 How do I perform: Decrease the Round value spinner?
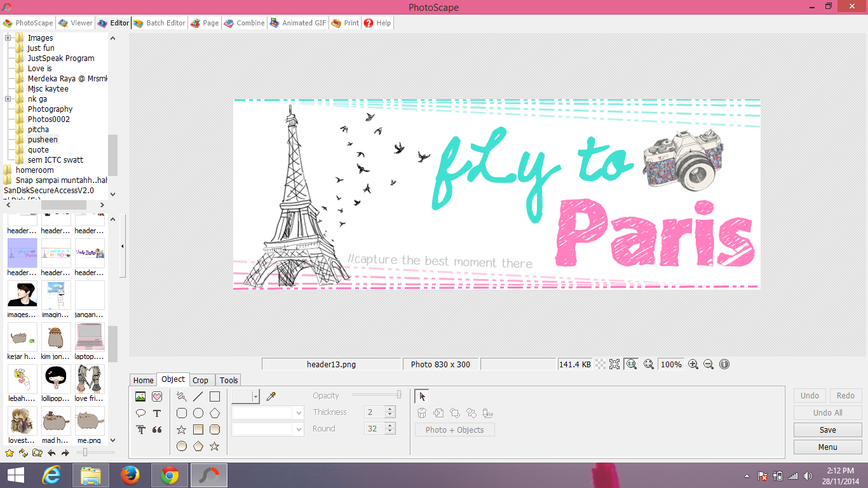(390, 432)
